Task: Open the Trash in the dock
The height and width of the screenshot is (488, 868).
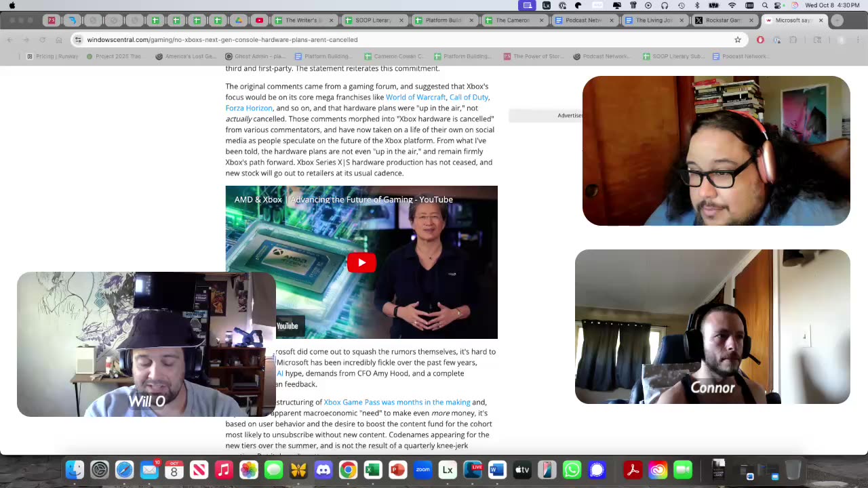Action: click(793, 469)
